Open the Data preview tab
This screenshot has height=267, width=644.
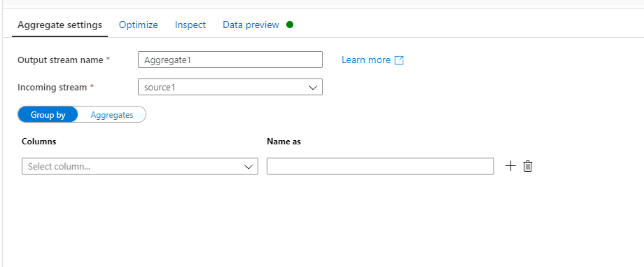click(251, 25)
